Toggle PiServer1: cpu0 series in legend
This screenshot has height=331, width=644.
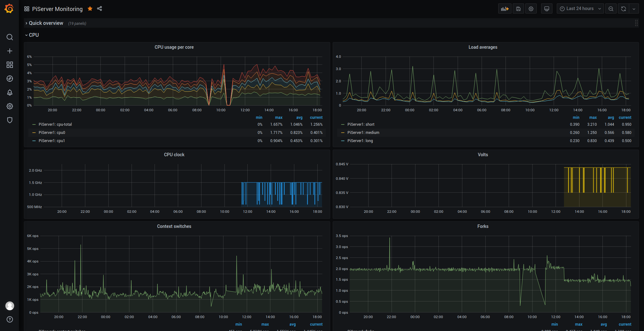tap(52, 133)
